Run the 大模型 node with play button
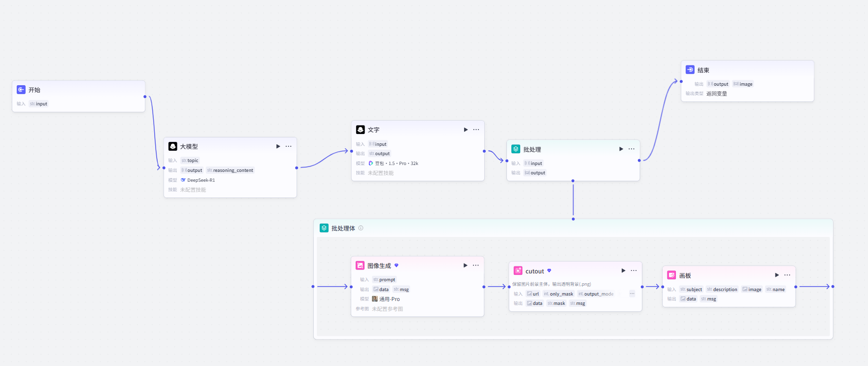Screen dimensions: 868x366 point(278,146)
